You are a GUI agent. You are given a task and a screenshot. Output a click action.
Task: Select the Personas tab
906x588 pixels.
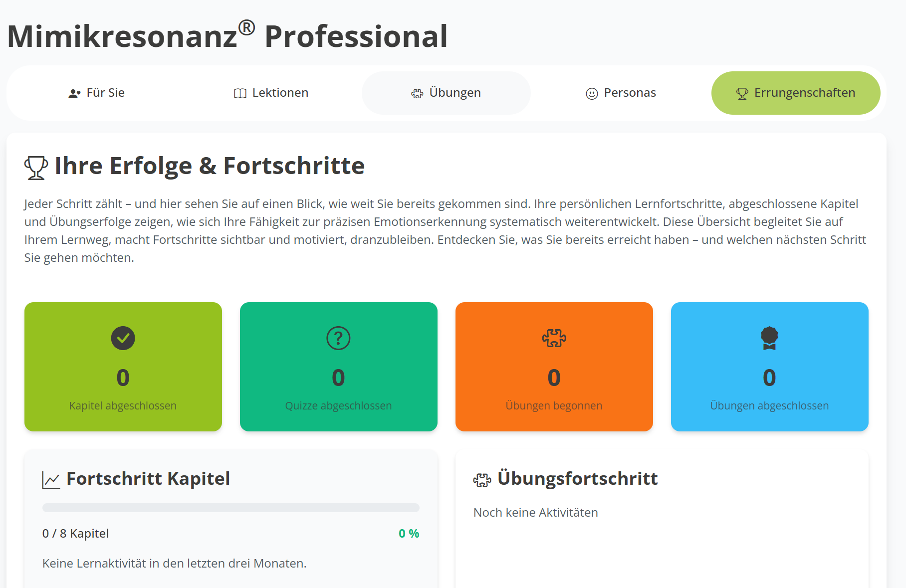coord(621,93)
